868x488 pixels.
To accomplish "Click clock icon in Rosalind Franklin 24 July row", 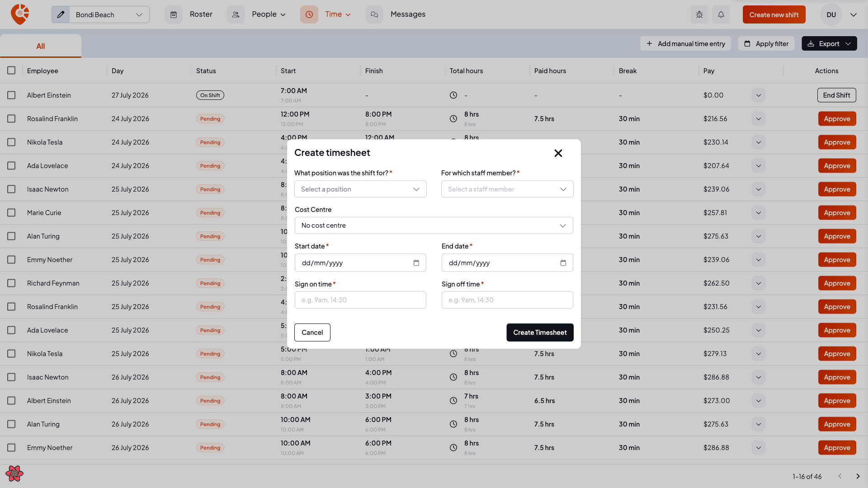I will point(453,119).
